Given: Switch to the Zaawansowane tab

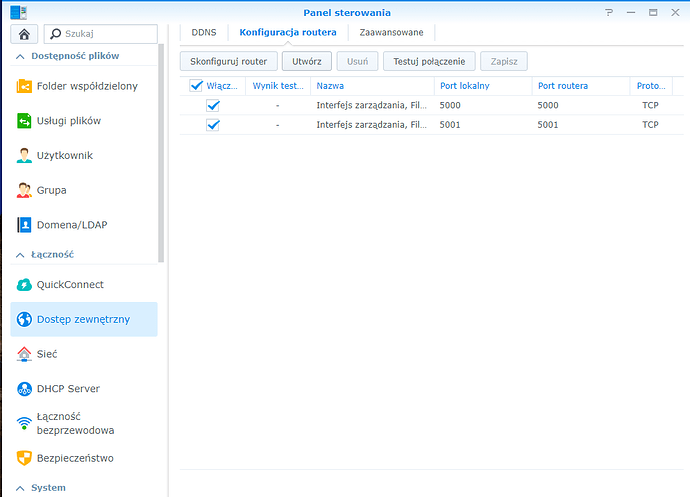Looking at the screenshot, I should [x=391, y=33].
